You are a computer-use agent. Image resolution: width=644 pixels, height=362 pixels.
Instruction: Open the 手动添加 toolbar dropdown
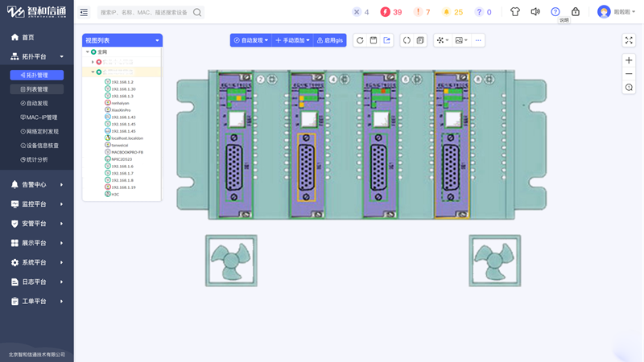292,40
